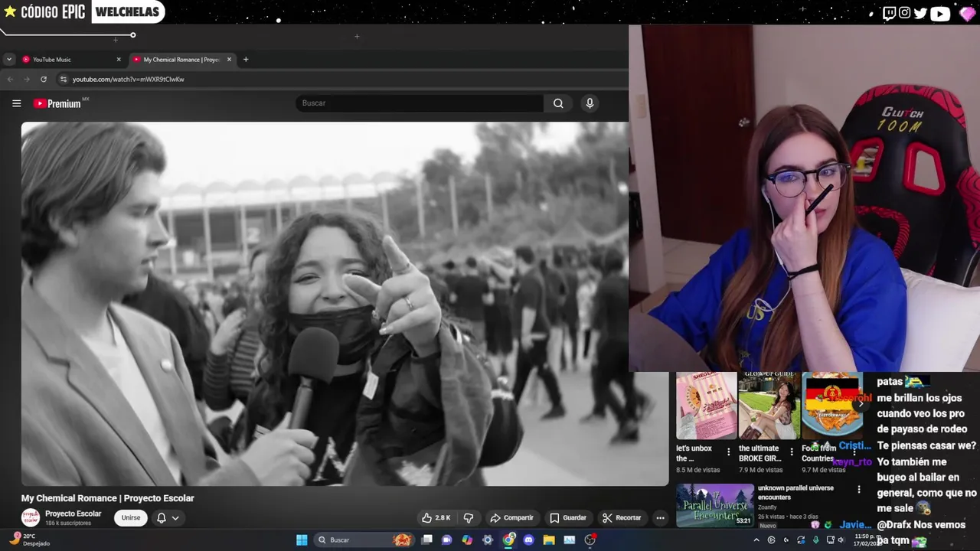Screen dimensions: 980x551
Task: Open Photos app in taskbar
Action: (570, 540)
